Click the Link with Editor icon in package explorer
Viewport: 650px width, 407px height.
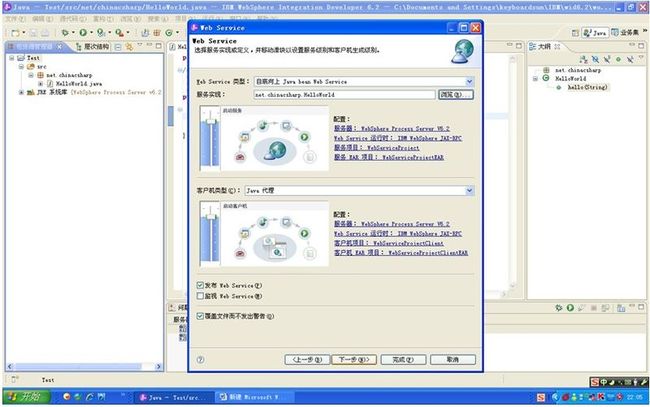coord(129,47)
